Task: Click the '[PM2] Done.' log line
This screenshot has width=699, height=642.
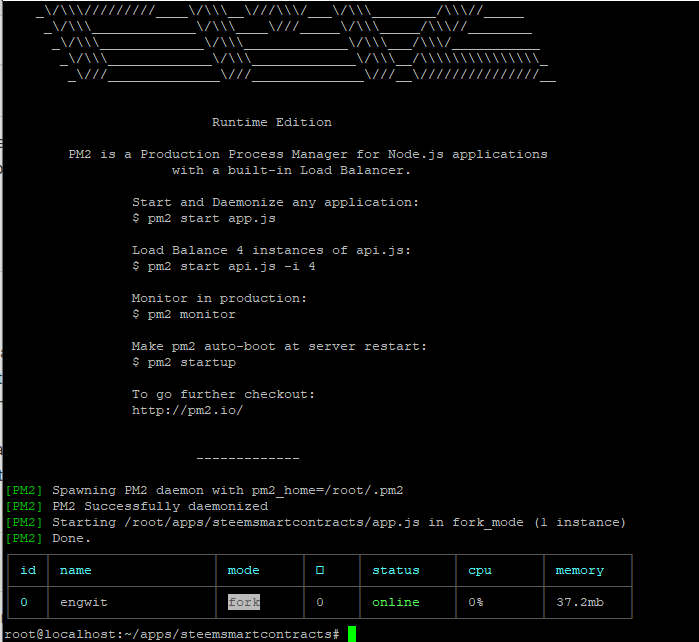Action: 48,539
